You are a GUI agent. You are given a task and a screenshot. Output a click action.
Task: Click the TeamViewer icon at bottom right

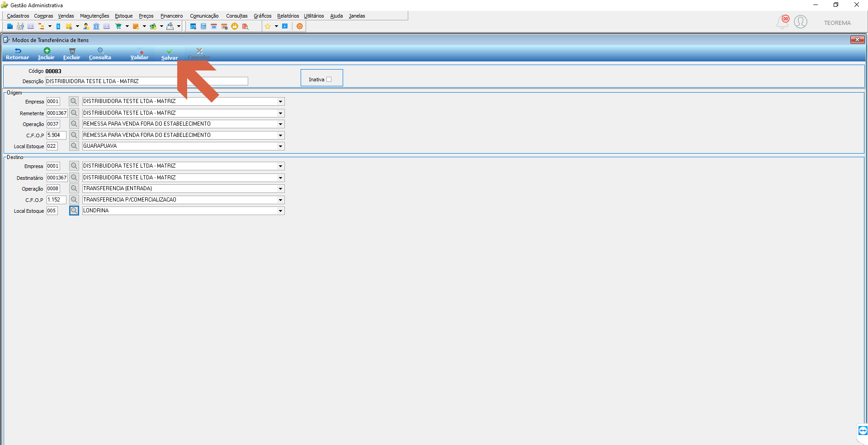pyautogui.click(x=863, y=431)
